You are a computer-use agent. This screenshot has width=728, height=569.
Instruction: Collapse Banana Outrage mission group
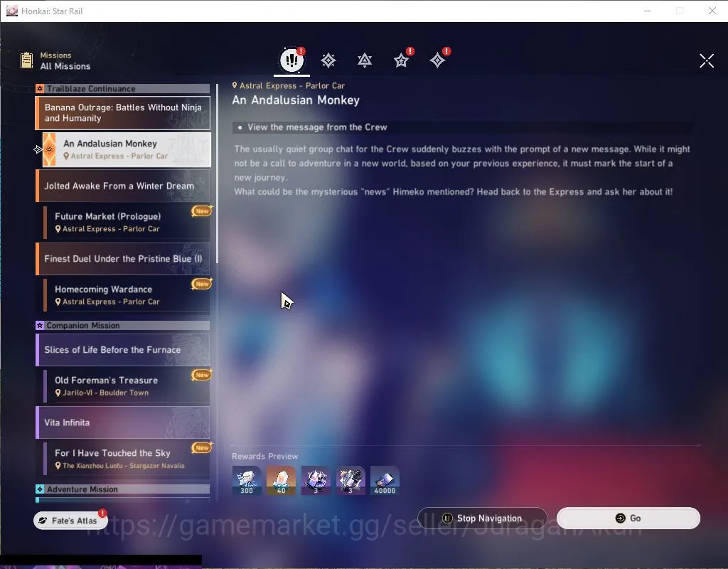tap(123, 113)
